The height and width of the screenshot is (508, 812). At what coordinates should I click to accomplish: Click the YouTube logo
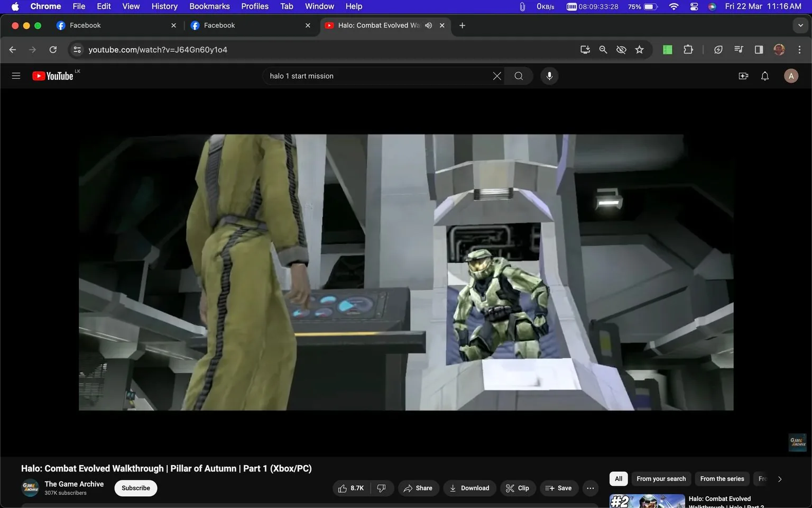pos(53,76)
